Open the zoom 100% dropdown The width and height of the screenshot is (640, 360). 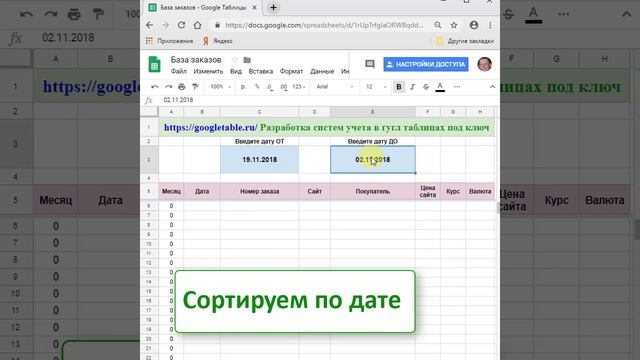click(x=220, y=87)
